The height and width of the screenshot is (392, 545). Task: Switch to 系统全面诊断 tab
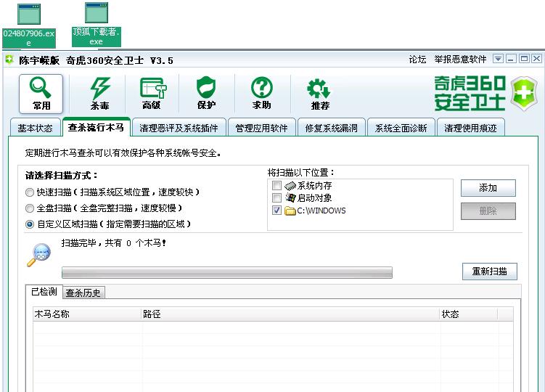point(401,128)
